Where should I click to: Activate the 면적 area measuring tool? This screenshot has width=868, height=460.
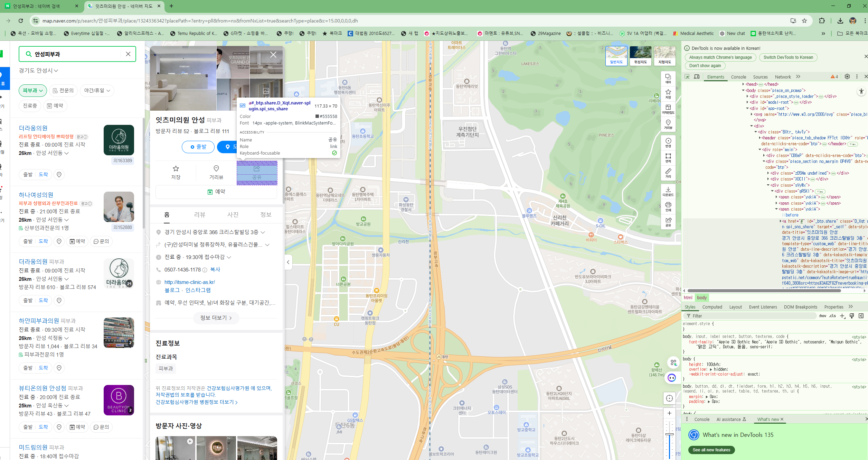668,158
